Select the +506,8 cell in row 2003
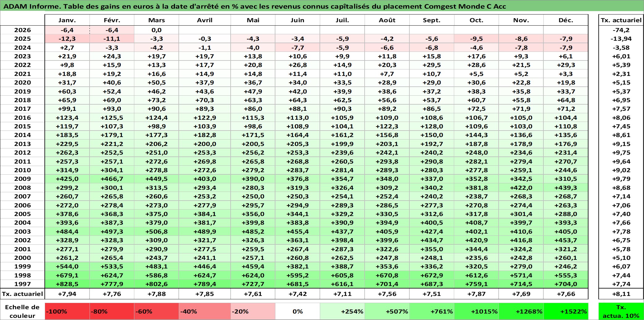Image resolution: width=644 pixels, height=320 pixels. tap(157, 231)
